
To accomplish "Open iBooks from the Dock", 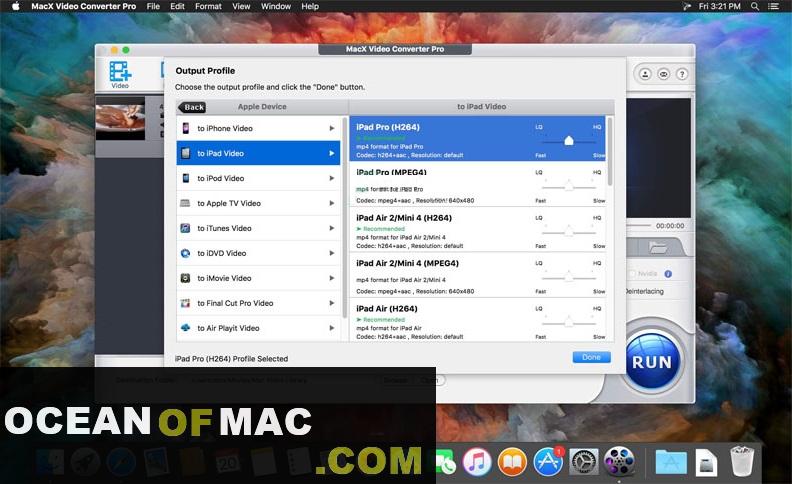I will [x=512, y=462].
